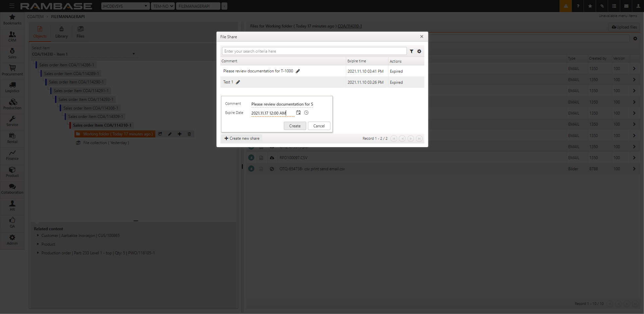Cancel the new share form

click(x=319, y=126)
